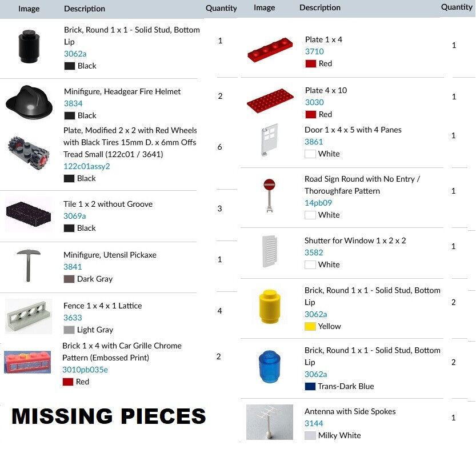Click the antenna with side spokes image
Screen dimensions: 476x453
(270, 422)
